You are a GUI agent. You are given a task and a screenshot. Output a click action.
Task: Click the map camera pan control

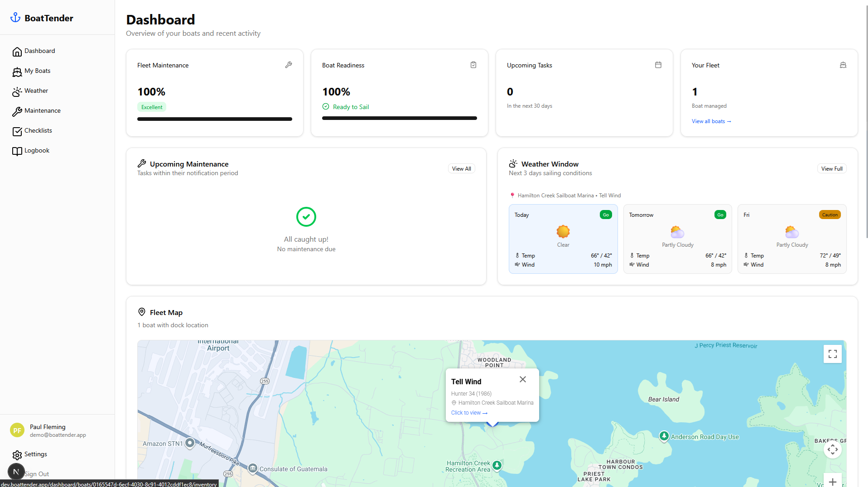832,449
